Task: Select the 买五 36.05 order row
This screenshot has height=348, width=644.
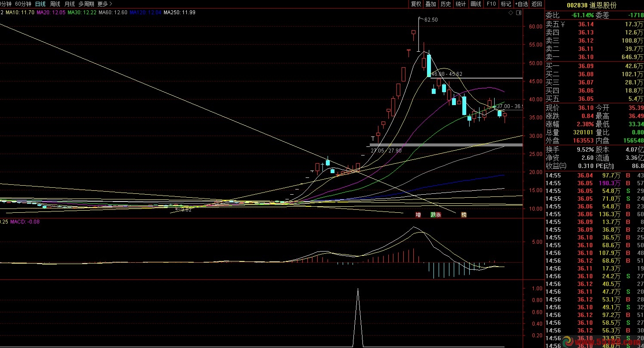Action: [594, 99]
